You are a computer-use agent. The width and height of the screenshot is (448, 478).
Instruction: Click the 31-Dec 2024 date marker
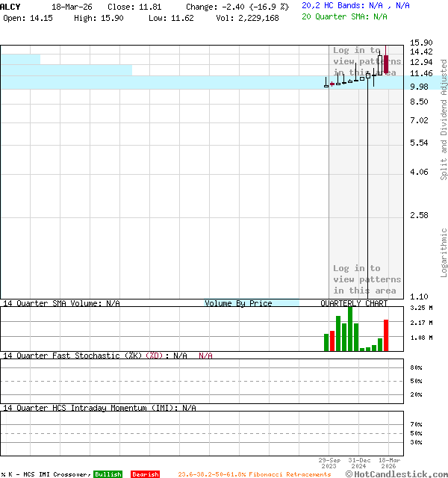click(360, 464)
